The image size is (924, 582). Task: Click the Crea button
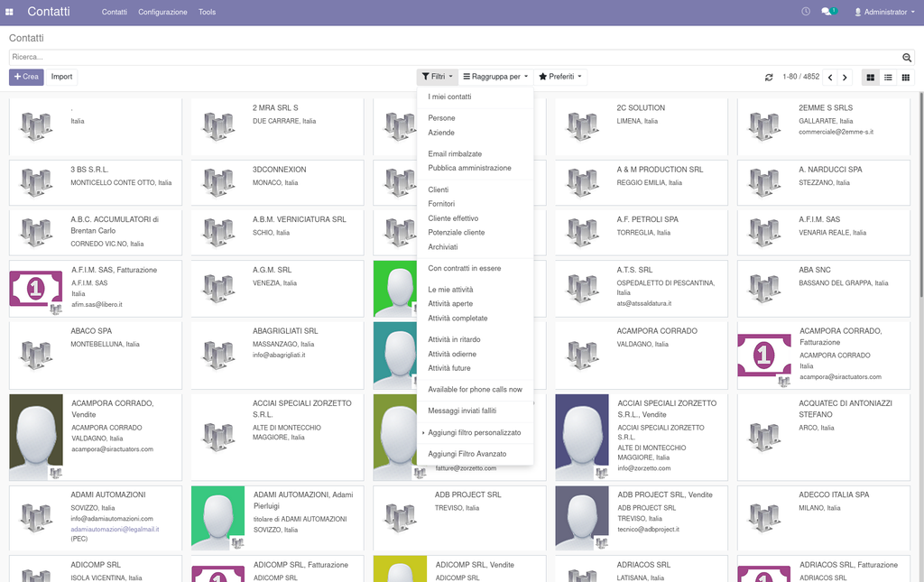[26, 77]
